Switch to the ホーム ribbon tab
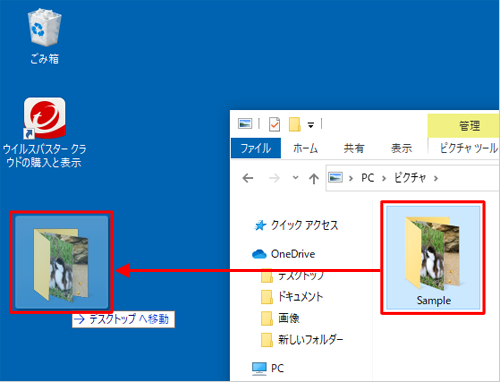500x382 pixels. (305, 148)
